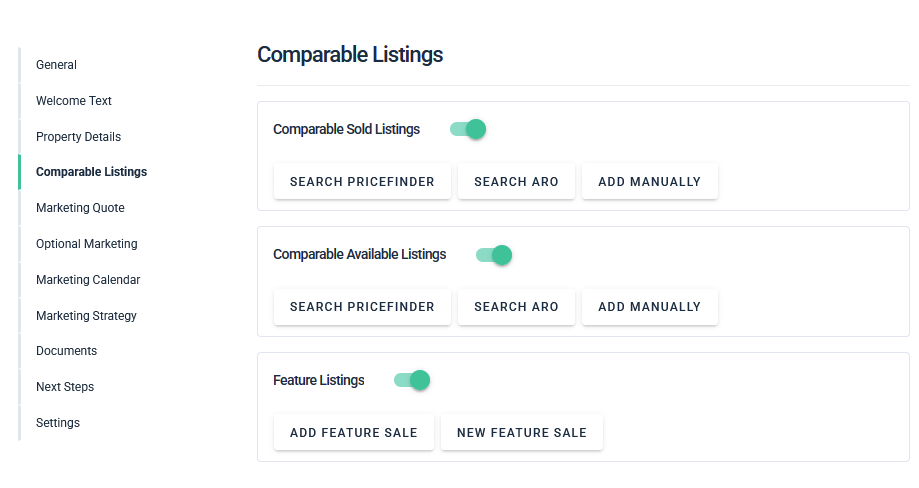Disable the Comparable Sold Listings toggle
Screen dimensions: 919x488
pyautogui.click(x=468, y=129)
